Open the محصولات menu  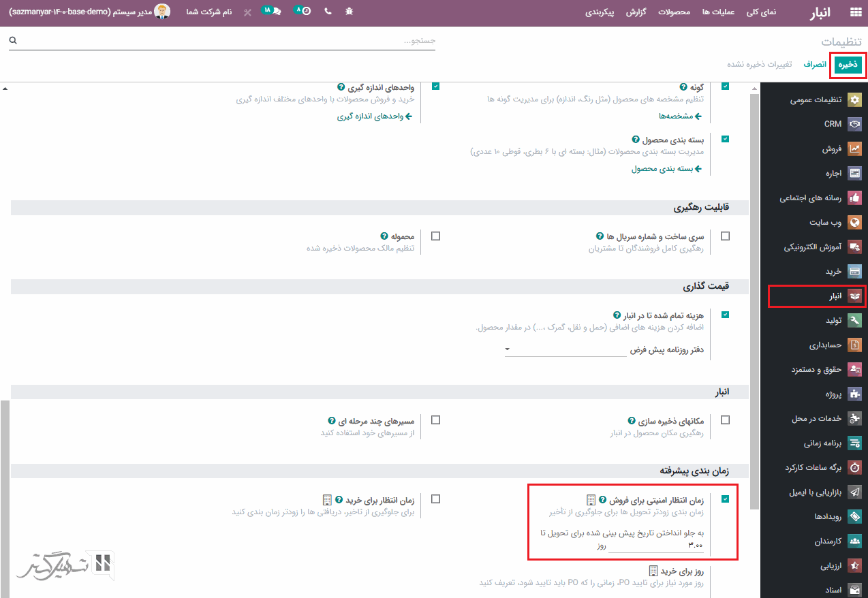coord(675,12)
